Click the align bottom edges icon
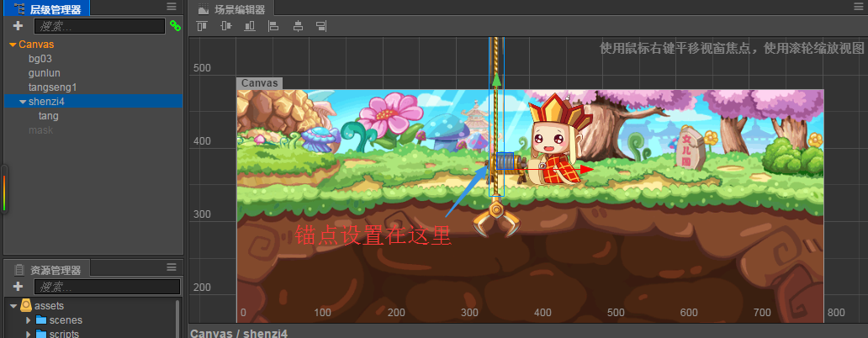This screenshot has width=868, height=338. coord(250,26)
